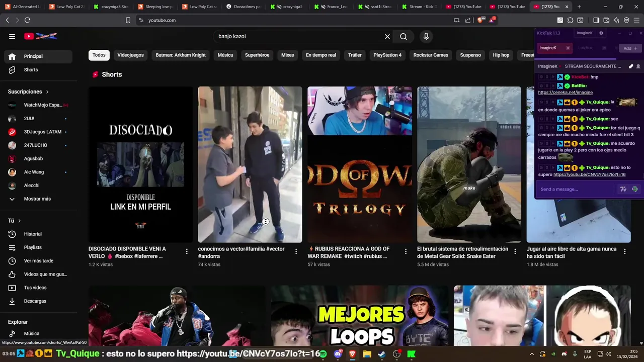Run search with the magnifier button

[404, 36]
